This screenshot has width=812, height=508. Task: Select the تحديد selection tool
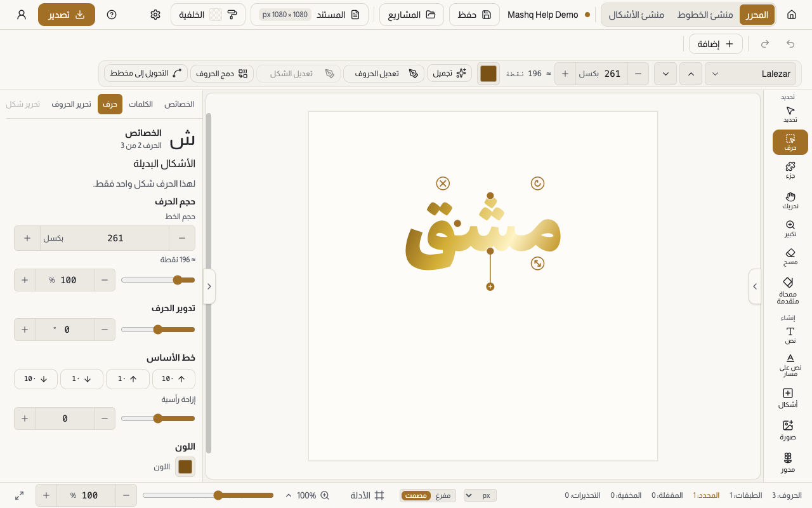pyautogui.click(x=790, y=114)
